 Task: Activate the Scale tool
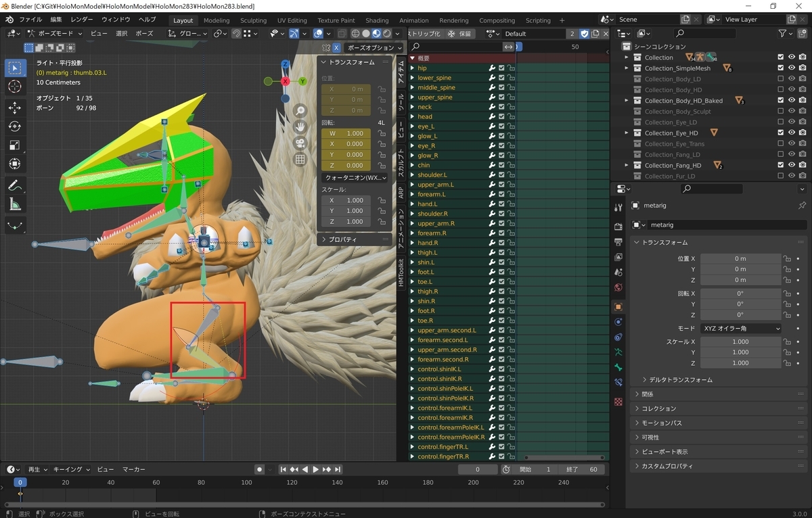click(16, 145)
